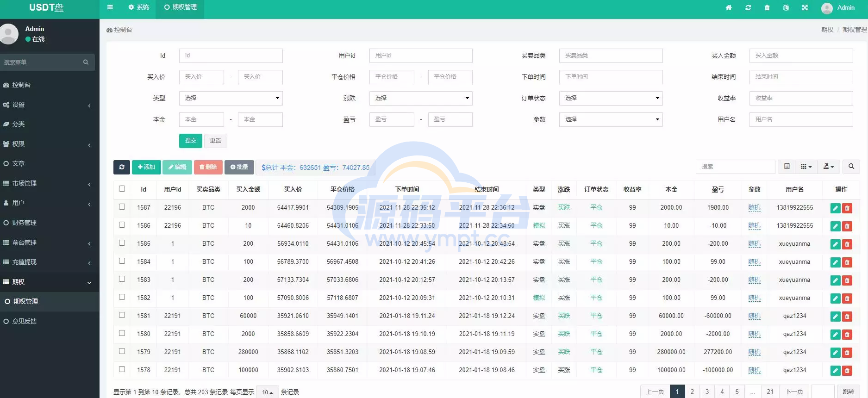Click the 下一页 next page button
This screenshot has height=398, width=868.
[x=794, y=392]
